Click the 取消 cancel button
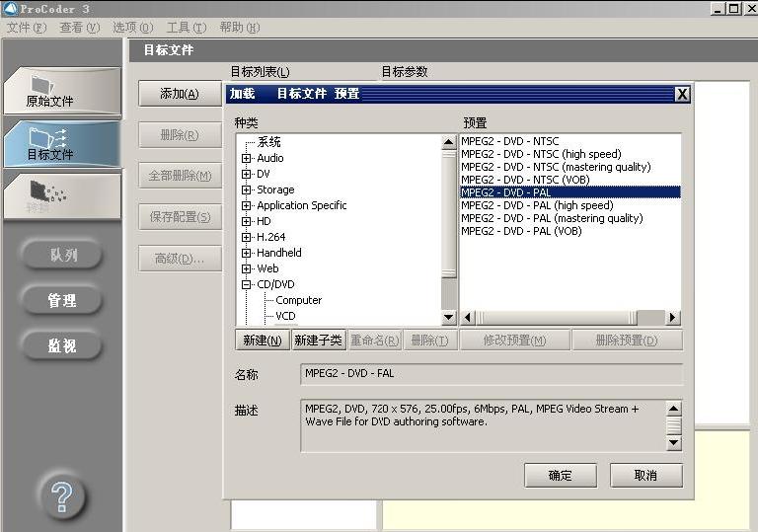 (645, 476)
